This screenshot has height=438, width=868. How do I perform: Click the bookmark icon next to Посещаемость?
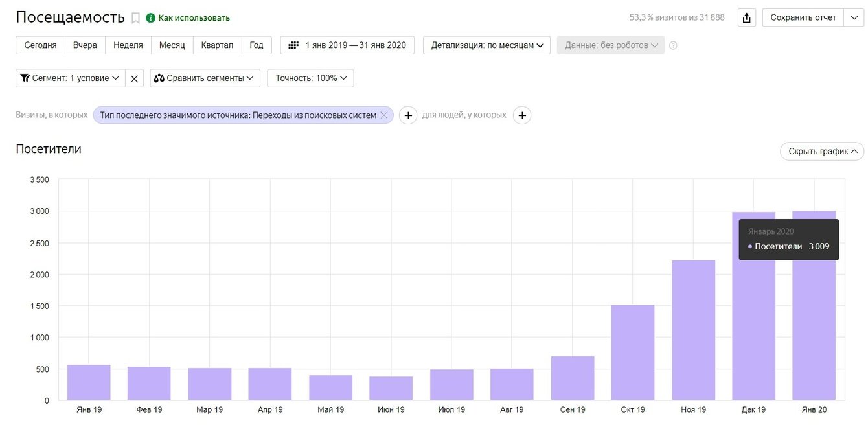pos(135,18)
